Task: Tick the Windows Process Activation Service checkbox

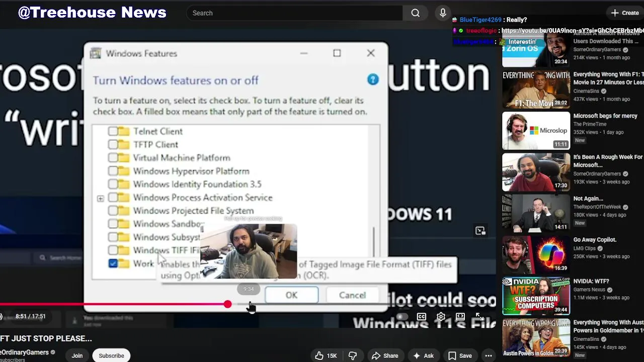Action: tap(113, 198)
